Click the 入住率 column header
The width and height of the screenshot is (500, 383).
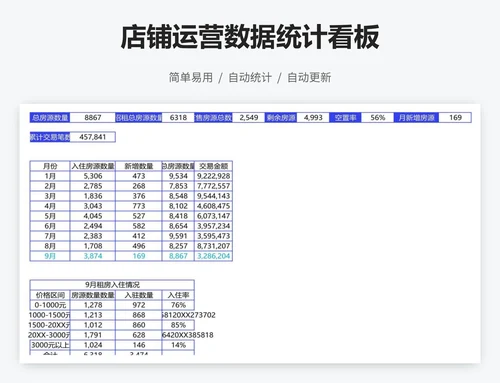tap(178, 295)
